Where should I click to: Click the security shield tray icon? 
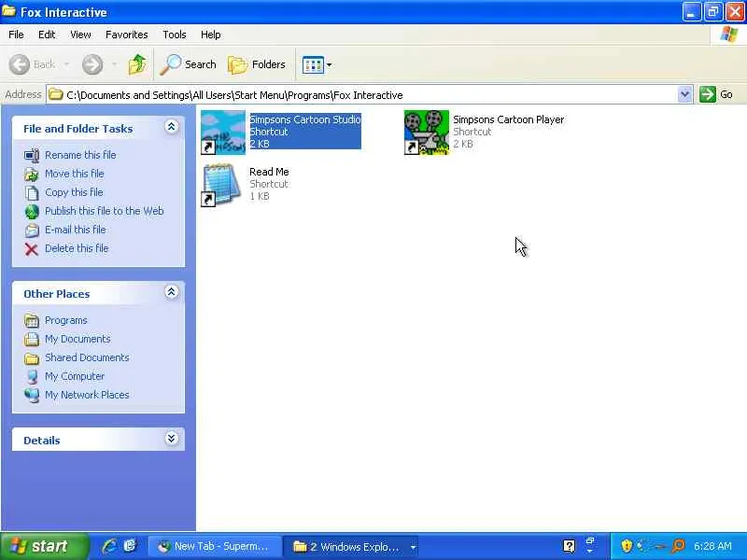pyautogui.click(x=627, y=546)
